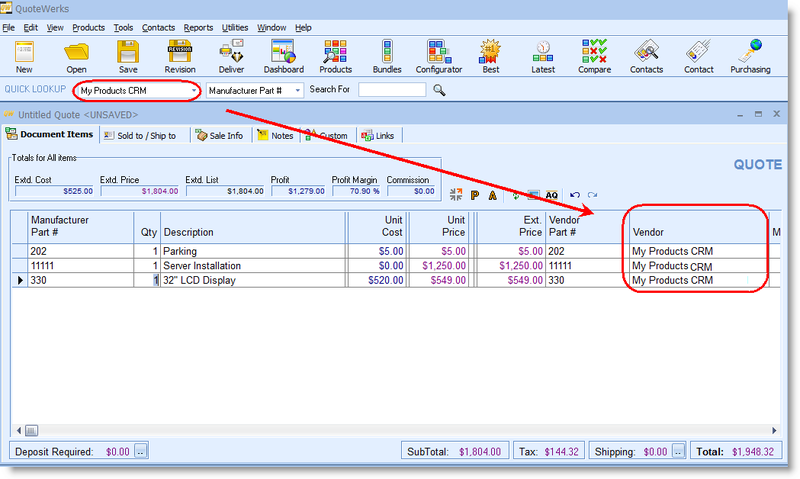Click the New quote toolbar icon
The width and height of the screenshot is (800, 479).
[x=24, y=57]
